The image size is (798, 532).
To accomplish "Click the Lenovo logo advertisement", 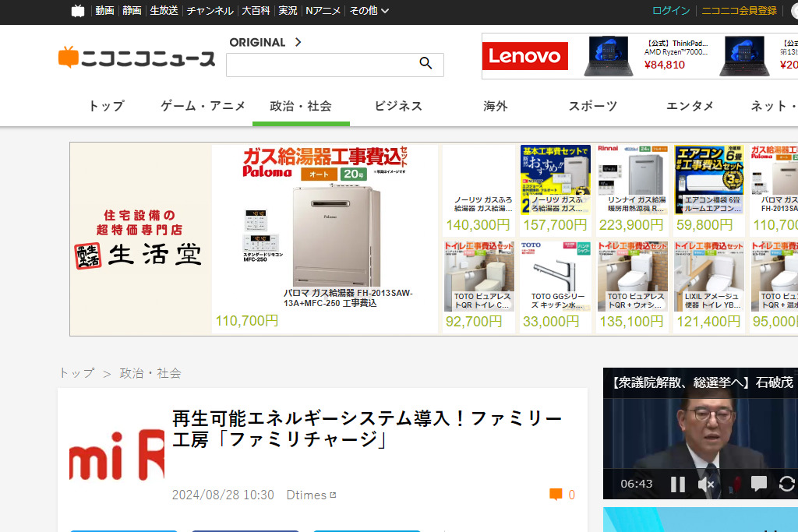I will point(524,56).
